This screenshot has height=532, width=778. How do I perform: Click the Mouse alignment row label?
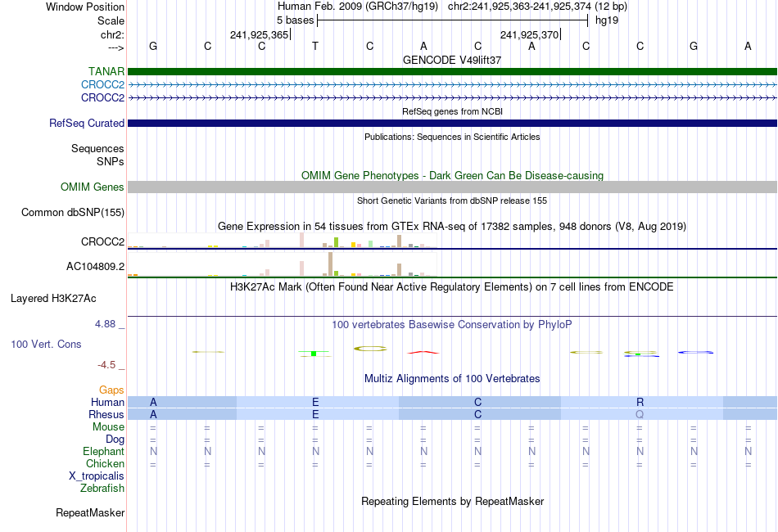tap(108, 427)
